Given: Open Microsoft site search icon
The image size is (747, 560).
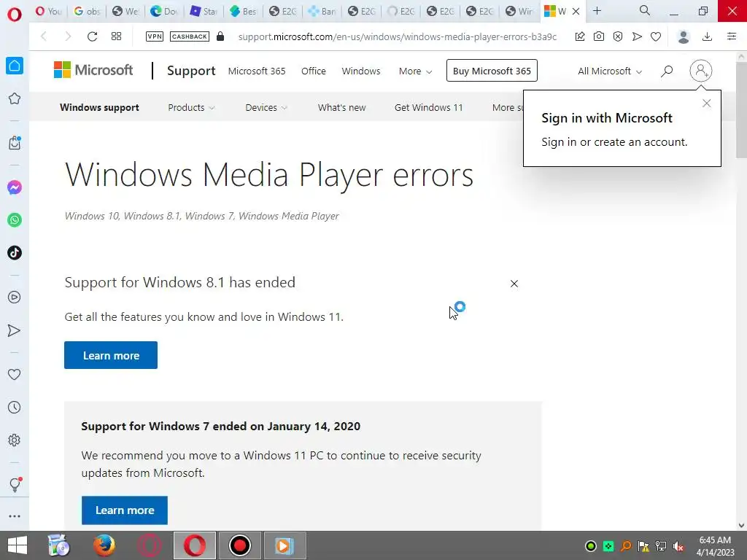Looking at the screenshot, I should [667, 71].
